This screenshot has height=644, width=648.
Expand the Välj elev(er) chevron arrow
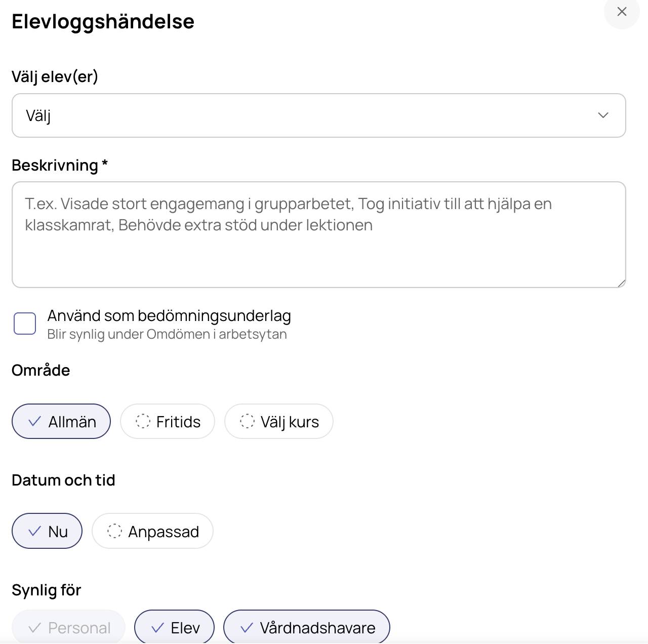pos(603,115)
